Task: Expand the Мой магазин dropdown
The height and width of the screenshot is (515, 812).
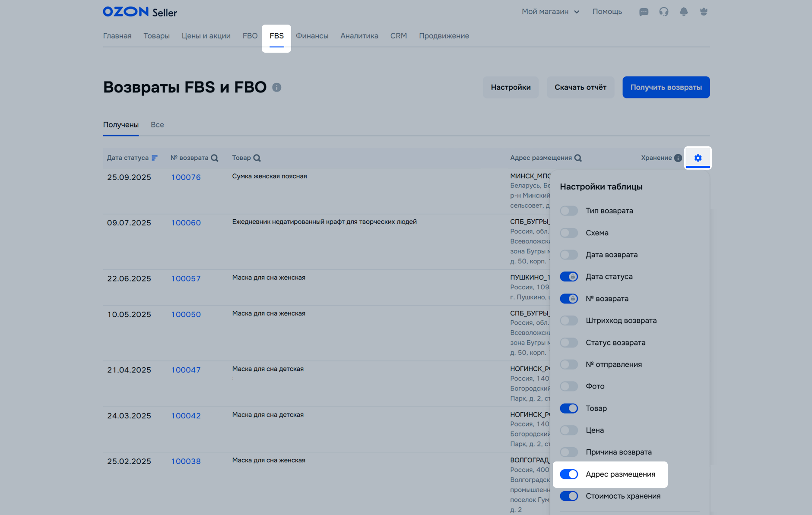Action: [550, 12]
